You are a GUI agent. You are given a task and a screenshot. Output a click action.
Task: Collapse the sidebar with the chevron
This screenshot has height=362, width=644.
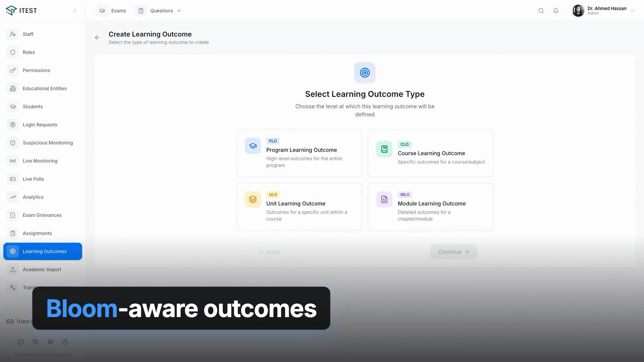75,11
